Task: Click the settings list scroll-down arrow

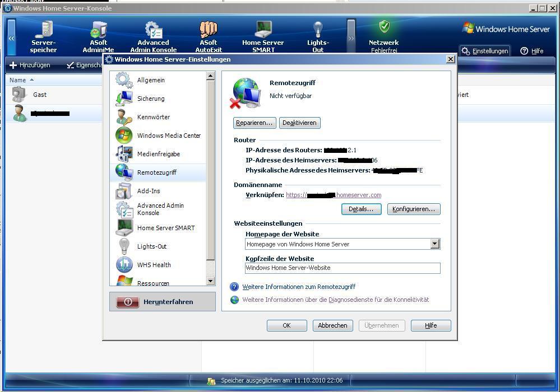Action: 210,281
